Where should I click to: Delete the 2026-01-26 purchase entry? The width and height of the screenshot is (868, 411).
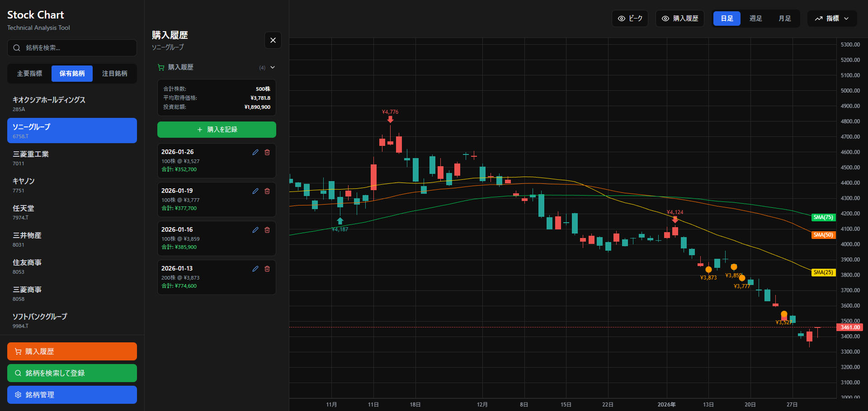click(x=267, y=152)
